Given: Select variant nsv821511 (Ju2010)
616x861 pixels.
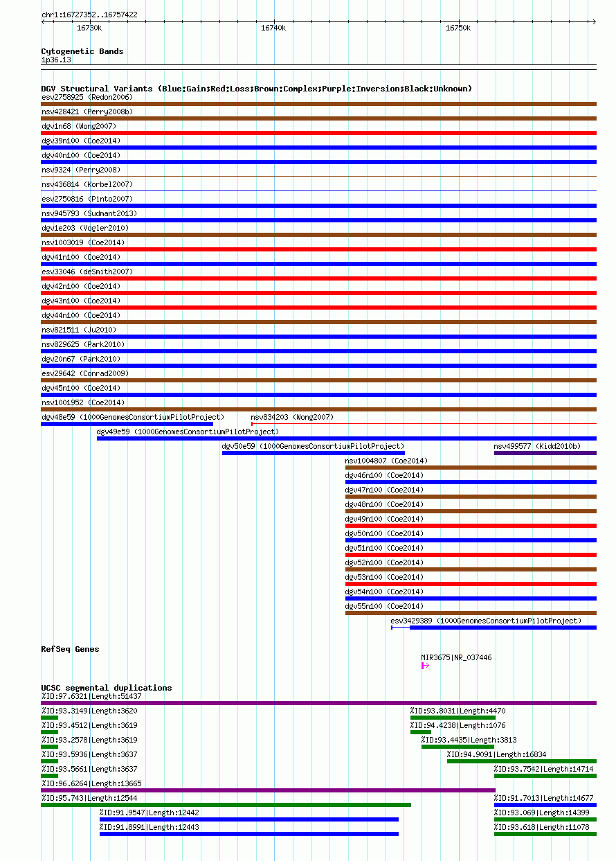Looking at the screenshot, I should click(x=79, y=330).
